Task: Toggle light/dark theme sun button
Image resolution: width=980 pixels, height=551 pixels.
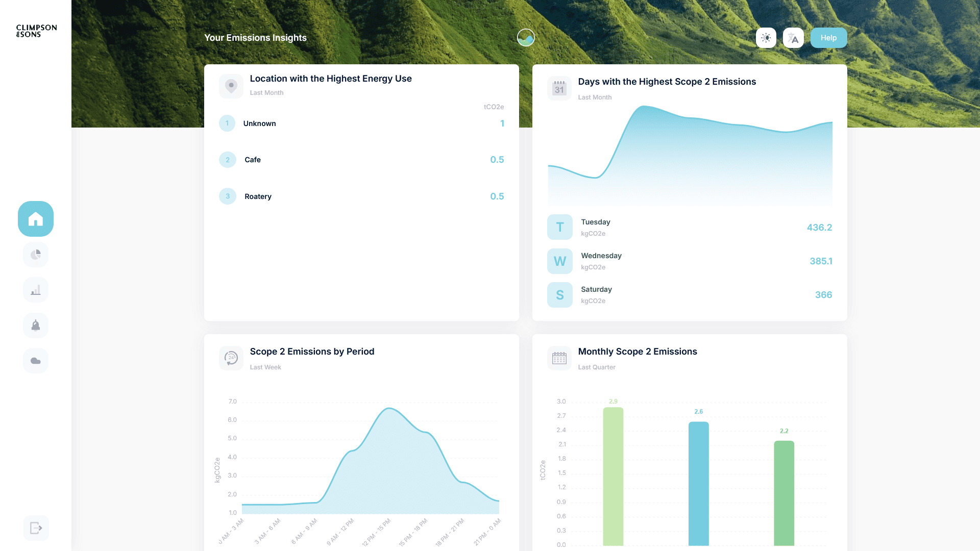Action: 766,38
